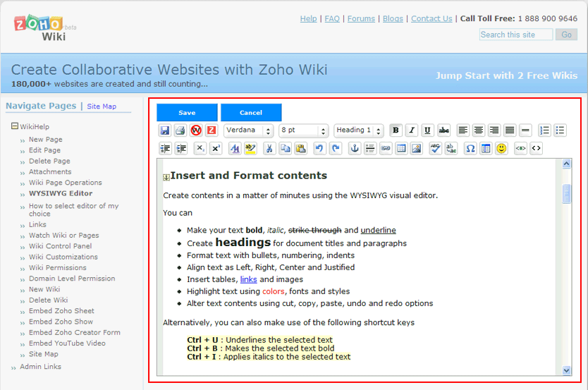Click the blue Save button
This screenshot has height=390, width=588.
187,113
